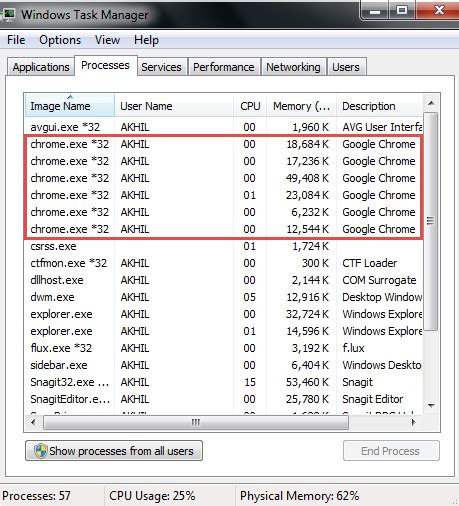Click Physical Memory: 62% in status bar
459x506 pixels.
tap(299, 496)
